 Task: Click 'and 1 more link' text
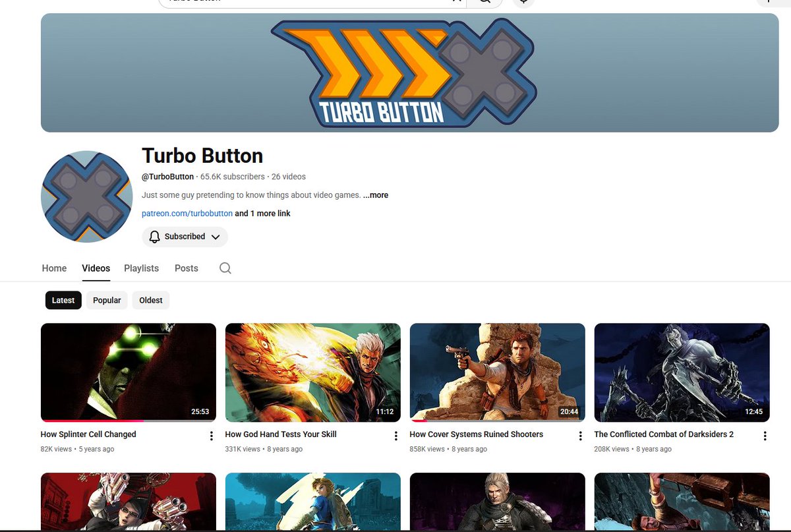pyautogui.click(x=263, y=214)
